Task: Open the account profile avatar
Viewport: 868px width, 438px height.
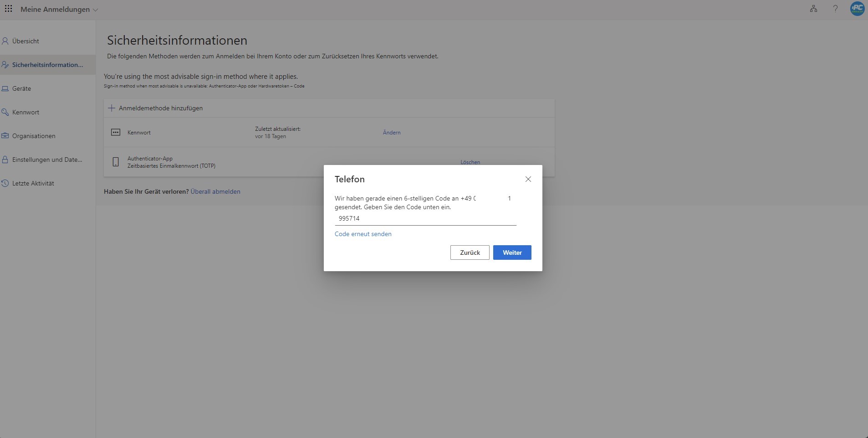Action: tap(857, 9)
